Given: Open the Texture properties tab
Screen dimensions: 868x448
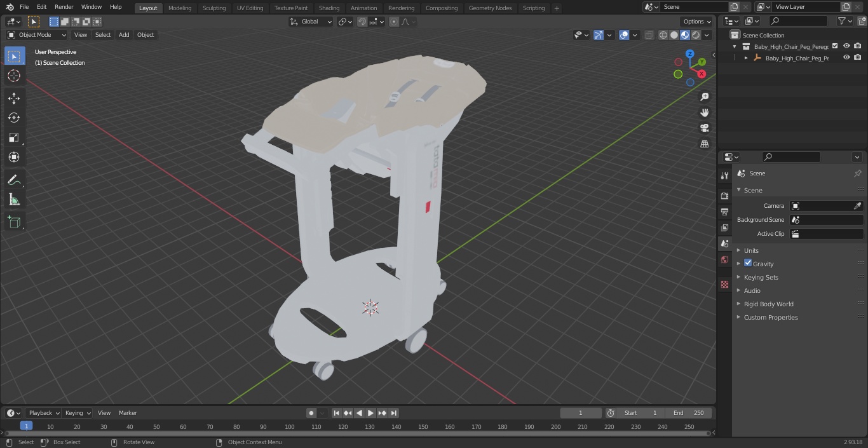Looking at the screenshot, I should click(724, 284).
